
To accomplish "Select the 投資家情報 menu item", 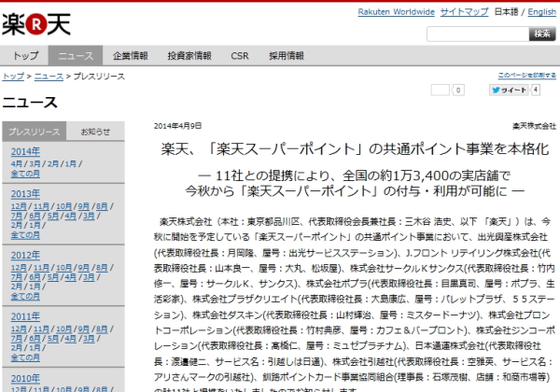I will tap(187, 55).
